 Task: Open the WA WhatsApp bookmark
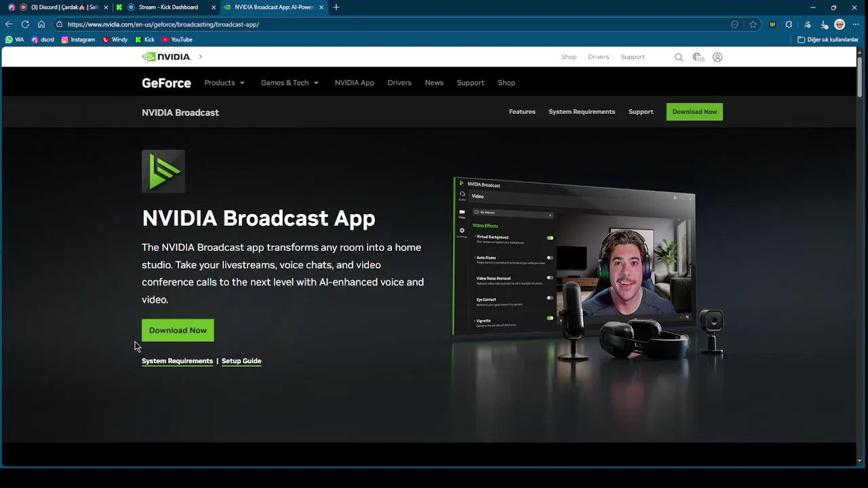pyautogui.click(x=14, y=39)
